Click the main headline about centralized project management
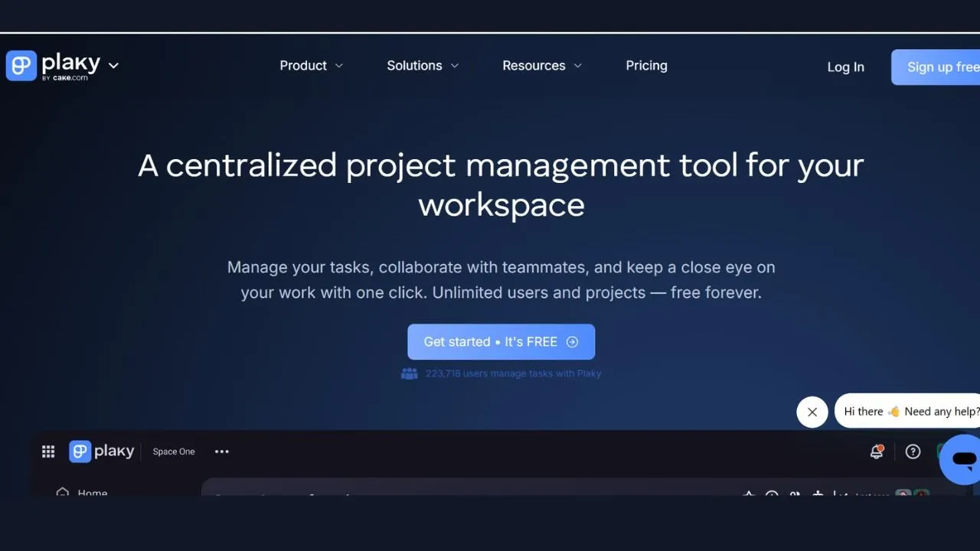 point(501,184)
